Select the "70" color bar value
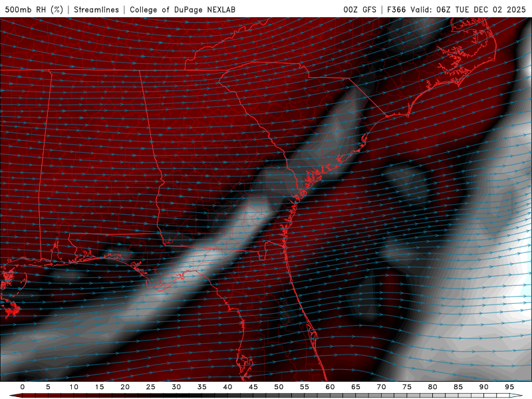 tap(381, 387)
